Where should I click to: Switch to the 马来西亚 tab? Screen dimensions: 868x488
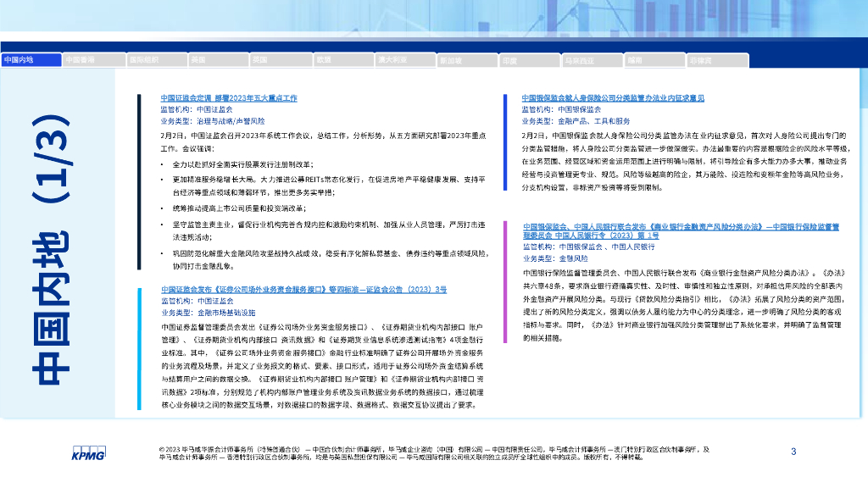[593, 60]
